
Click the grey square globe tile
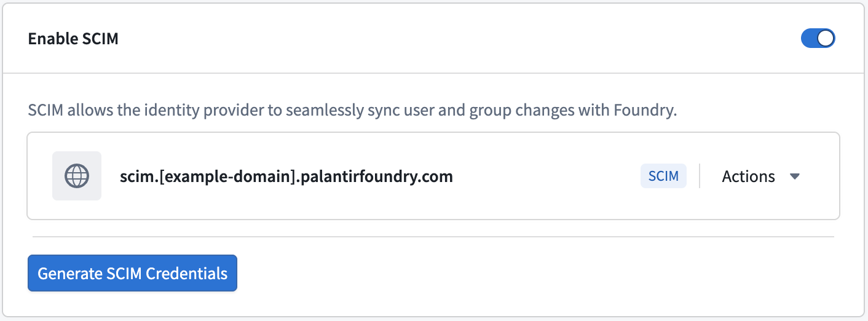[77, 176]
